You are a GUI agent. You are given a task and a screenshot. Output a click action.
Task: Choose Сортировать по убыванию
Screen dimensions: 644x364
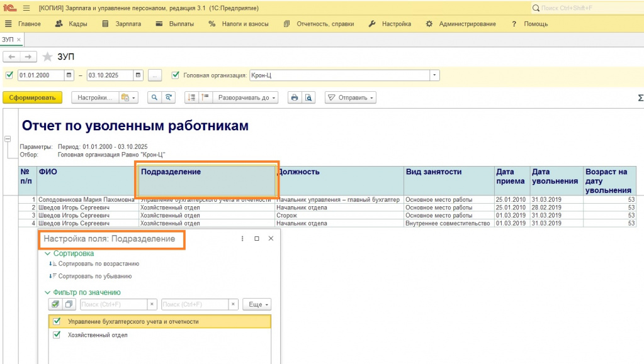(x=91, y=276)
